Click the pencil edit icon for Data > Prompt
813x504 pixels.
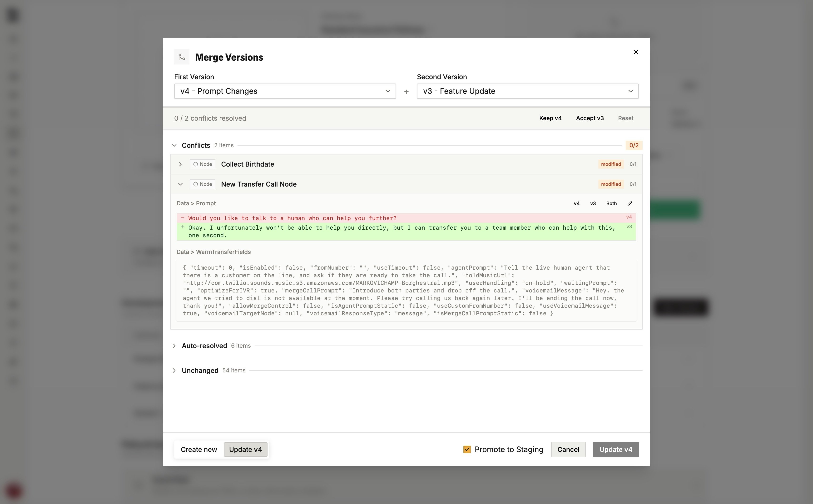click(x=630, y=203)
